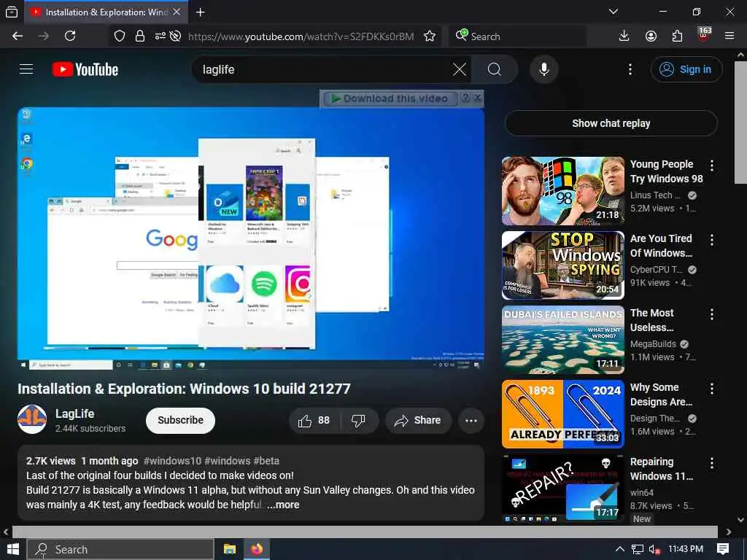Open tracking protection shield icon

[120, 36]
